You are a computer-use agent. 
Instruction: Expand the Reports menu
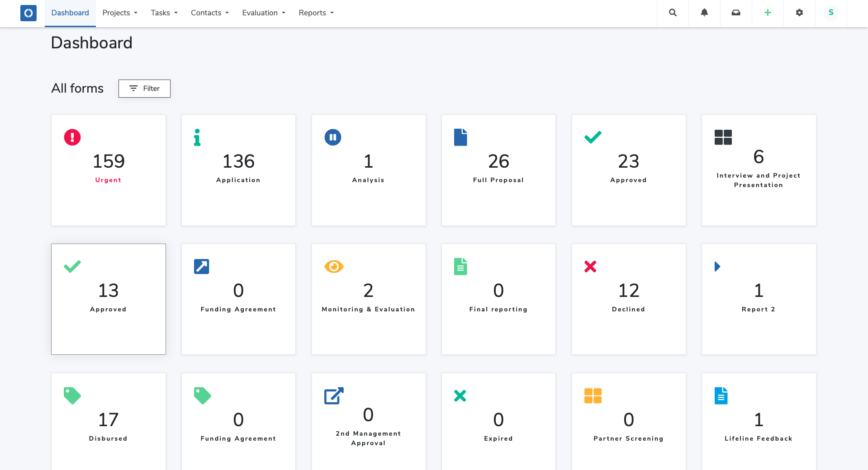click(x=315, y=13)
